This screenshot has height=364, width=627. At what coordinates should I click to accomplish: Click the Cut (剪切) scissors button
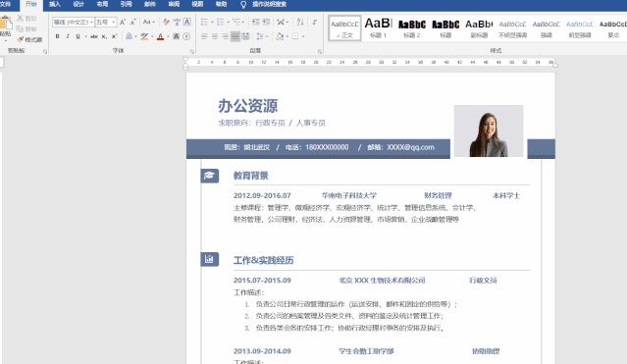pyautogui.click(x=26, y=19)
